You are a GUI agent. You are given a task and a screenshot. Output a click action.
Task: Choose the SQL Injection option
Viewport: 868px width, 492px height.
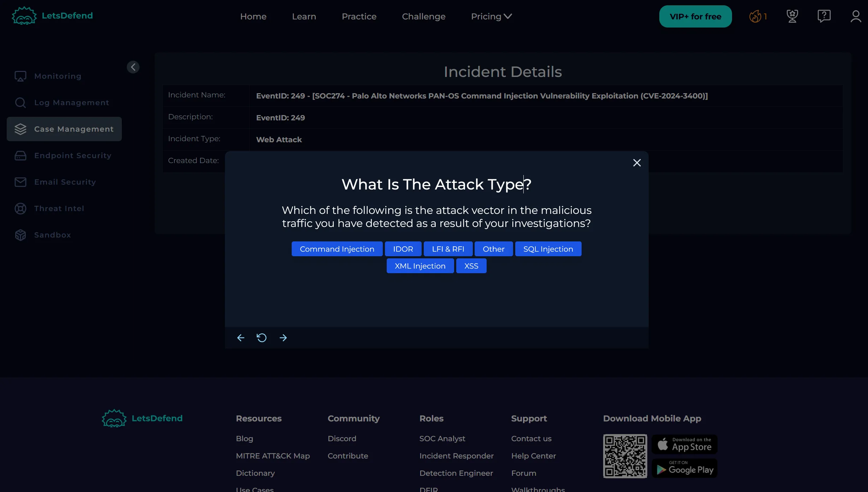coord(548,249)
